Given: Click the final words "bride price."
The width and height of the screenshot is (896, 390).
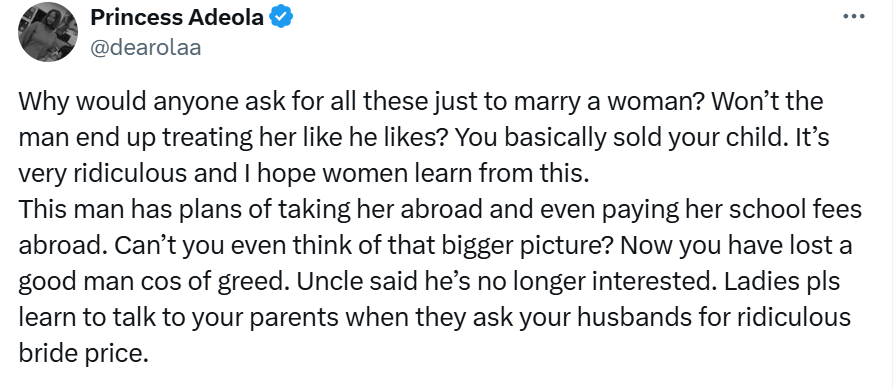Looking at the screenshot, I should tap(83, 353).
